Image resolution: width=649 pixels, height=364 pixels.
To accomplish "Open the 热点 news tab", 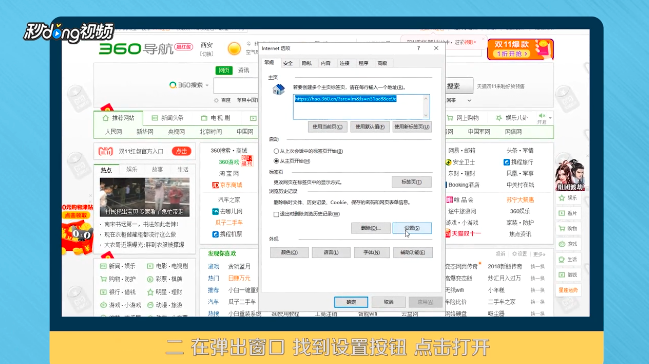I will coord(106,170).
